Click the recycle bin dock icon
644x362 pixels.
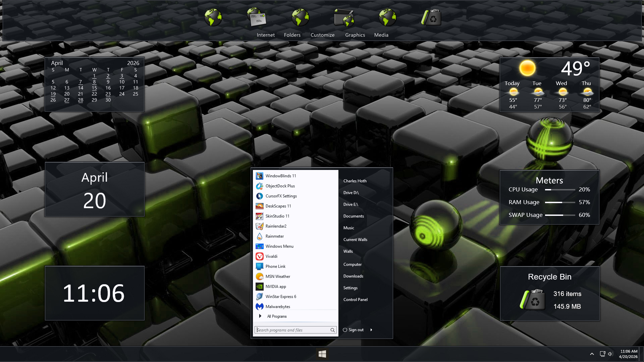(x=431, y=17)
